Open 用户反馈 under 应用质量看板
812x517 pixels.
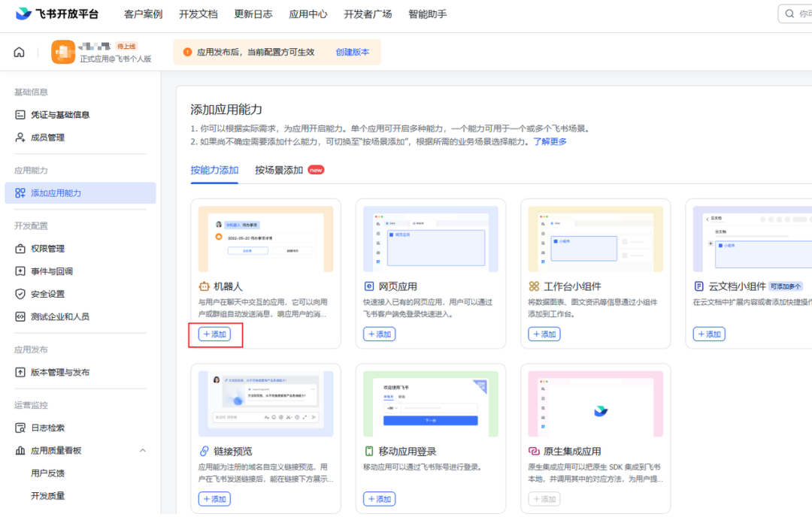click(x=48, y=473)
